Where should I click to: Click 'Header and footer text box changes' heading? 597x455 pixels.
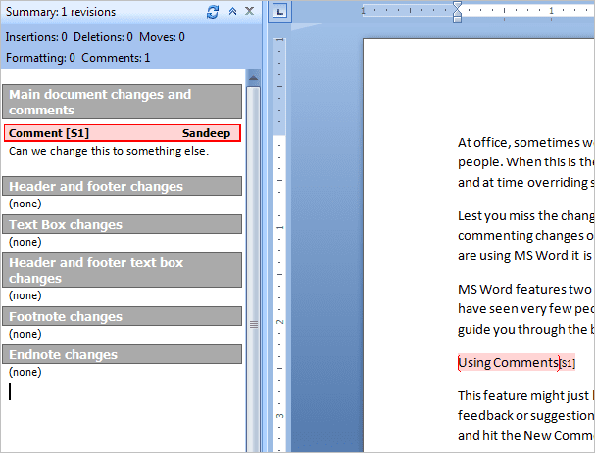pos(122,270)
